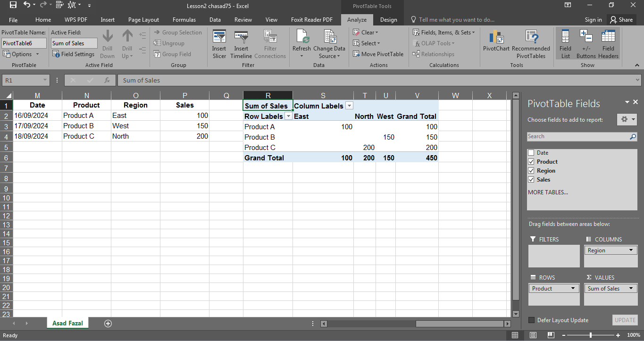Open the Page Layout tab
Screen dimensions: 644x341
point(143,20)
